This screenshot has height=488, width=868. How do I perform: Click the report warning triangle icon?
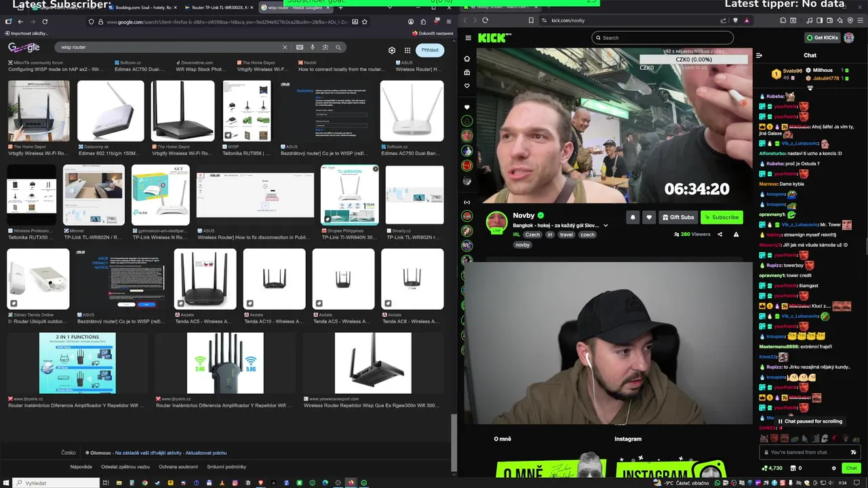pyautogui.click(x=736, y=235)
